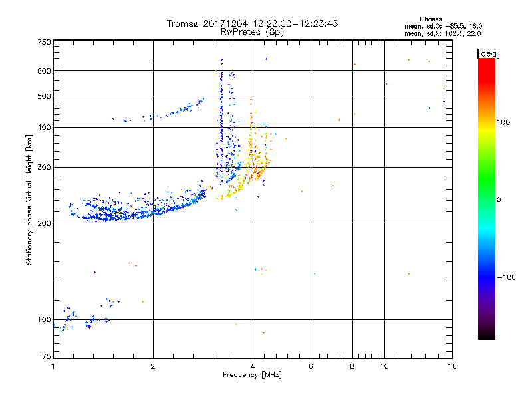Click the 'RwPretec (8p)' subtitle

tap(252, 32)
